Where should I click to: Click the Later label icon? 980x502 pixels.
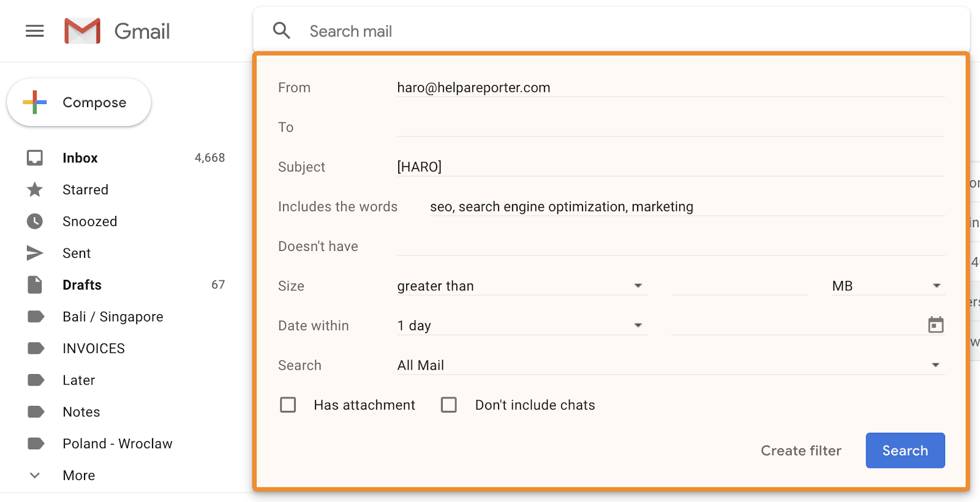pyautogui.click(x=36, y=380)
